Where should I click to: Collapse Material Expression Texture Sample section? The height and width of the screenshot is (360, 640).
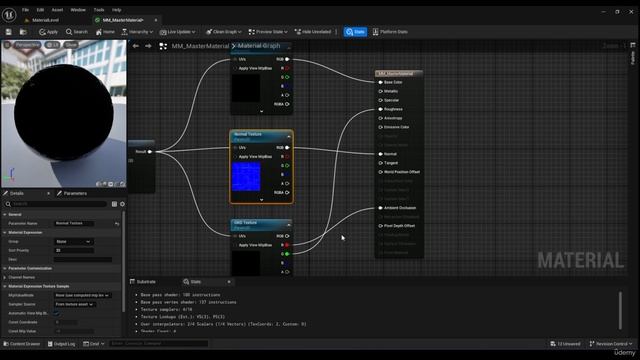5,286
